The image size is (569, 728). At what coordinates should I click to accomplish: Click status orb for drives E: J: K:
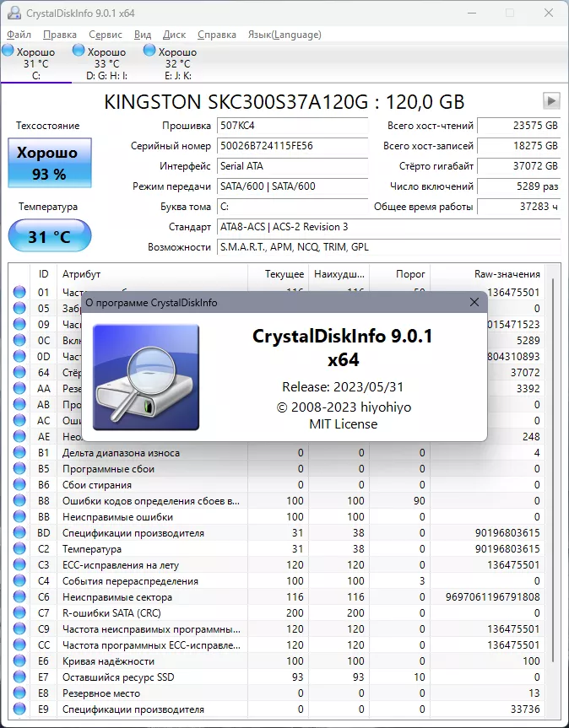(150, 51)
